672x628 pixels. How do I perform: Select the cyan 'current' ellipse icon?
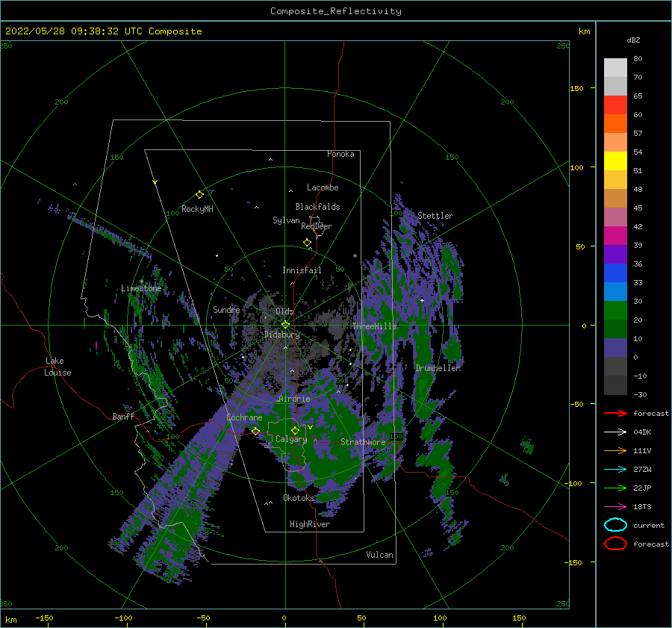[615, 525]
